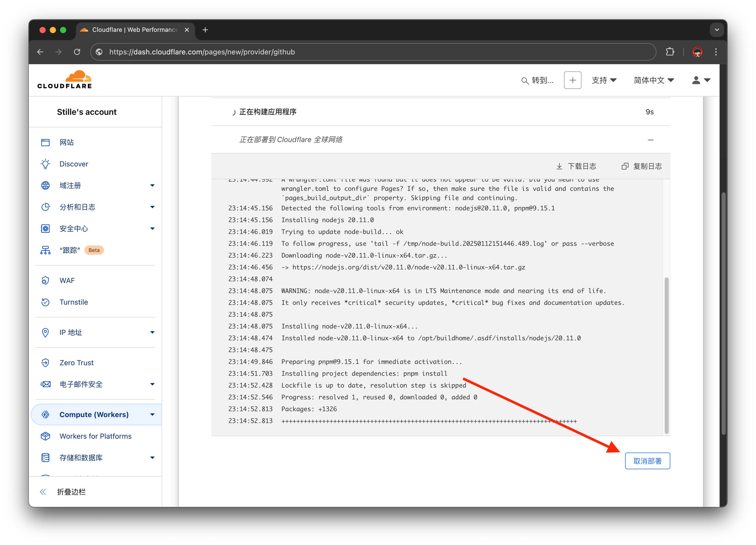Viewport: 756px width, 545px height.
Task: Click the Compute (Workers) diamond icon
Action: point(45,414)
